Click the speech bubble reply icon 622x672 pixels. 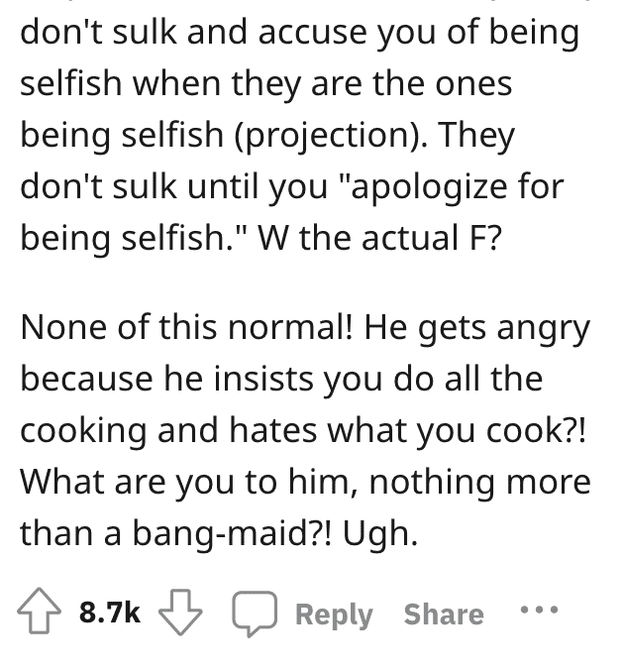(x=255, y=614)
